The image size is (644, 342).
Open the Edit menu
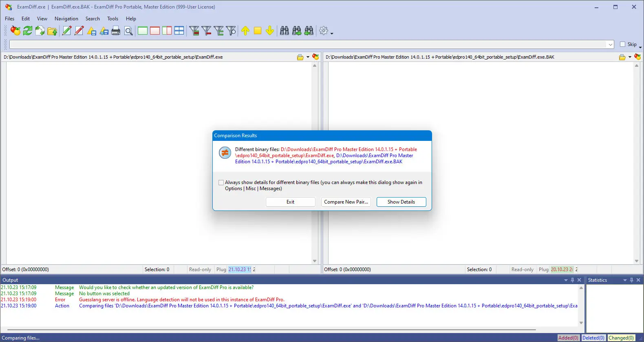pyautogui.click(x=26, y=19)
